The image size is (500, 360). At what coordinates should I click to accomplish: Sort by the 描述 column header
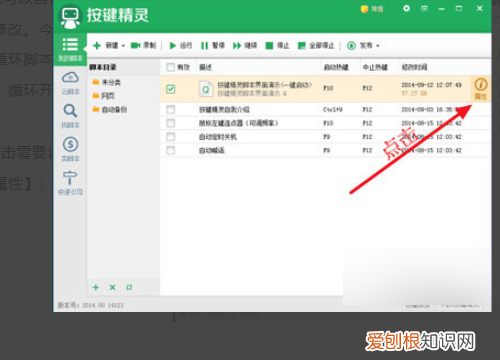(x=206, y=67)
